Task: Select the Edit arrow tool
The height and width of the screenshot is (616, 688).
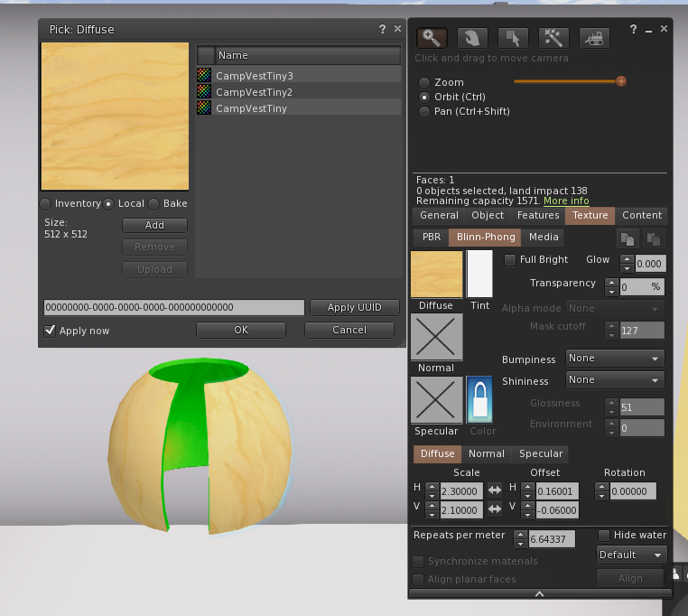Action: (513, 38)
